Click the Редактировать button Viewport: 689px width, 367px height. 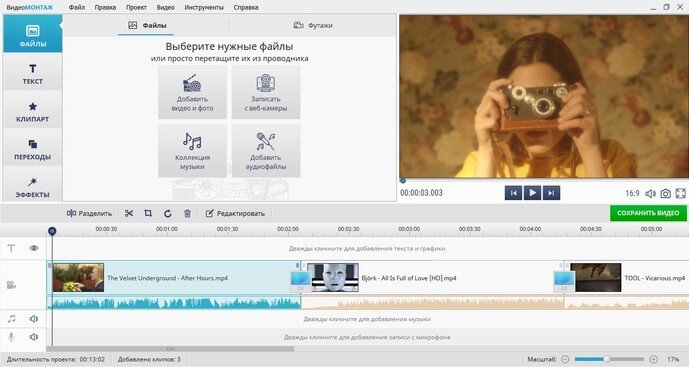click(235, 214)
